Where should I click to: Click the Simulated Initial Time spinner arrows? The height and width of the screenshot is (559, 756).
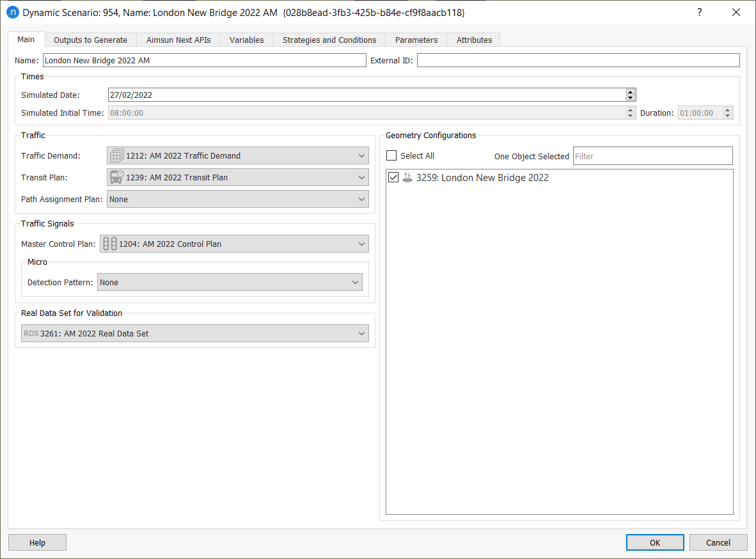tap(630, 113)
